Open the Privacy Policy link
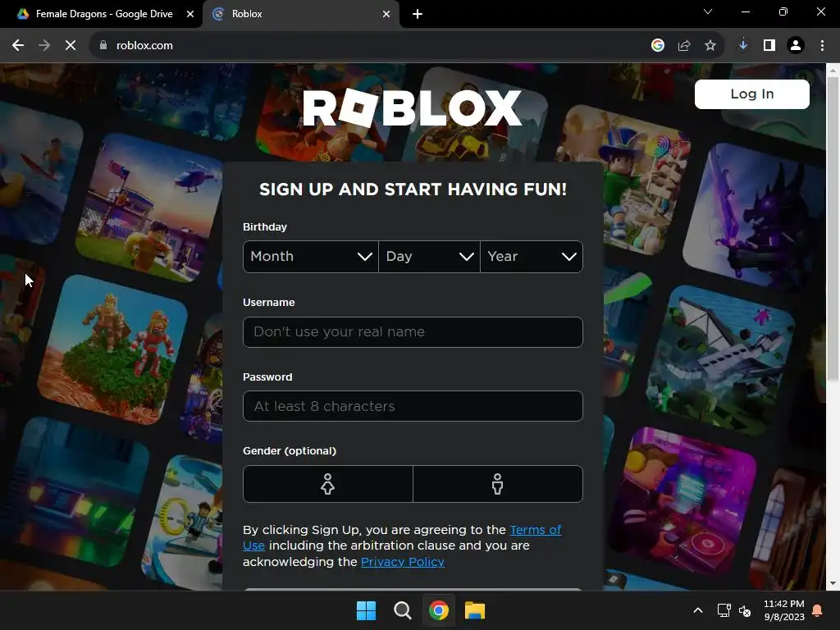The image size is (840, 630). click(x=402, y=561)
